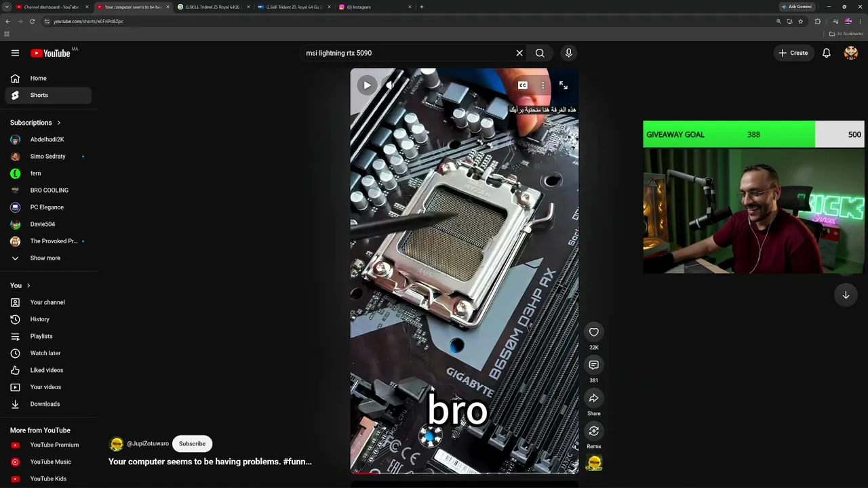Open The Provoked Pr... channel
The image size is (868, 488).
coord(48,241)
